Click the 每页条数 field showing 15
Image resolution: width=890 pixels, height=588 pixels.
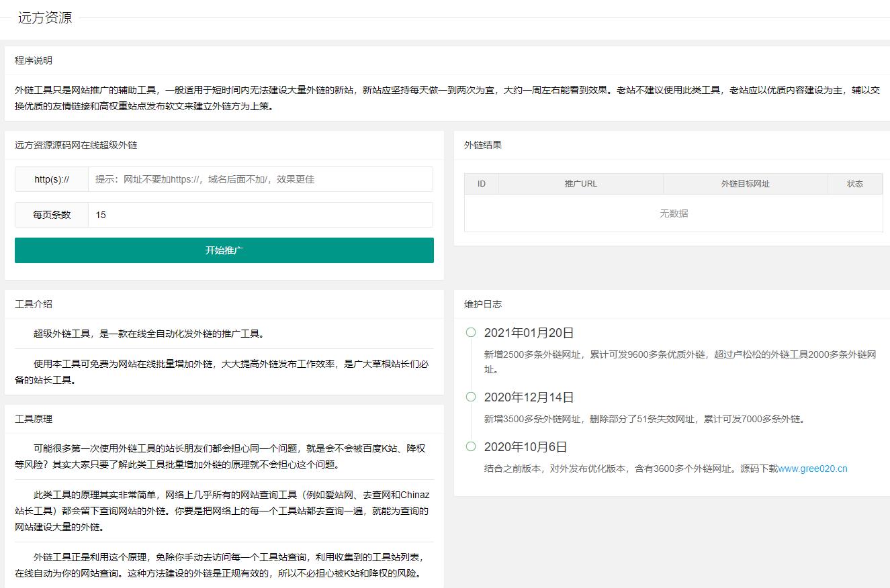click(260, 215)
